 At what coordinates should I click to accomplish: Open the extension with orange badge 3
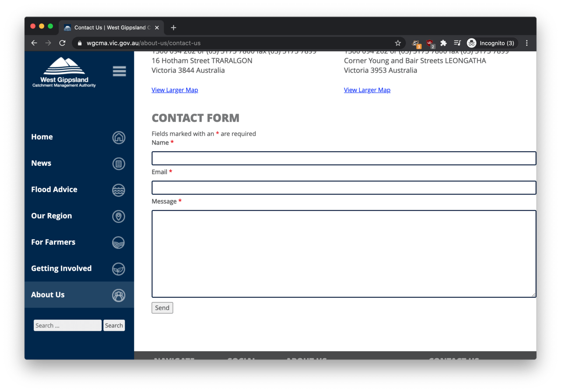(416, 43)
